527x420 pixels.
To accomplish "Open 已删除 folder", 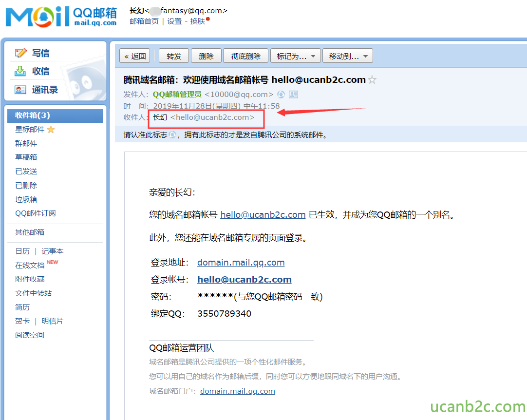I will point(26,185).
